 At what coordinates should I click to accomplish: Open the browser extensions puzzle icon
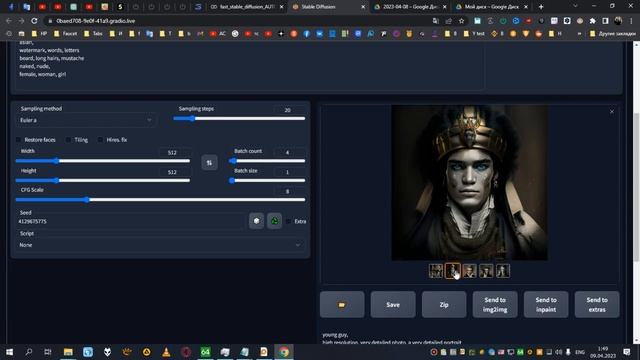pos(593,21)
